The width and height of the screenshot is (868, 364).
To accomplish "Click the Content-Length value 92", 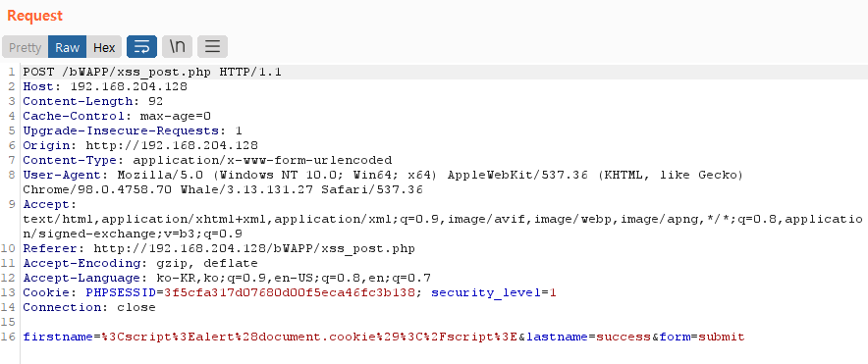I will tap(156, 101).
